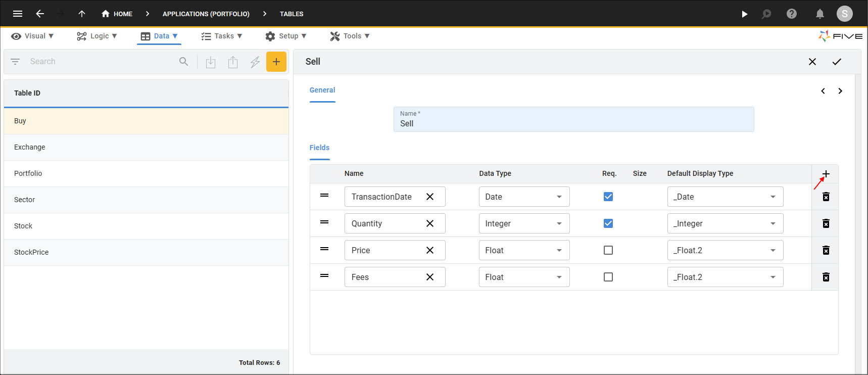The image size is (868, 375).
Task: Select the Exchange table row
Action: [146, 147]
